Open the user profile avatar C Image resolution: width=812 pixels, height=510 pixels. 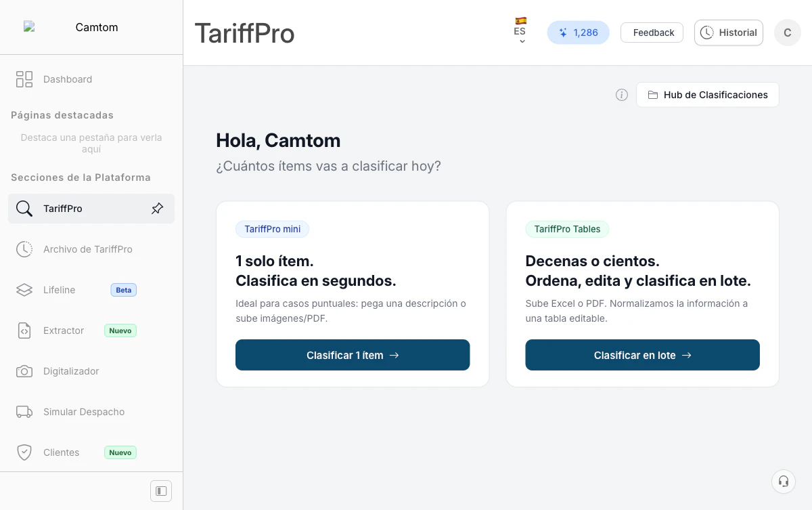click(787, 32)
